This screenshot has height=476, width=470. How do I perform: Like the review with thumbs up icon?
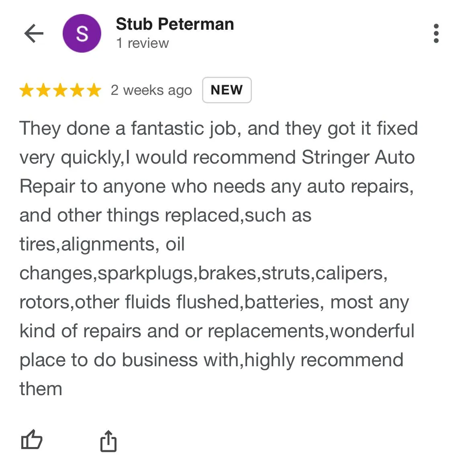pyautogui.click(x=32, y=439)
